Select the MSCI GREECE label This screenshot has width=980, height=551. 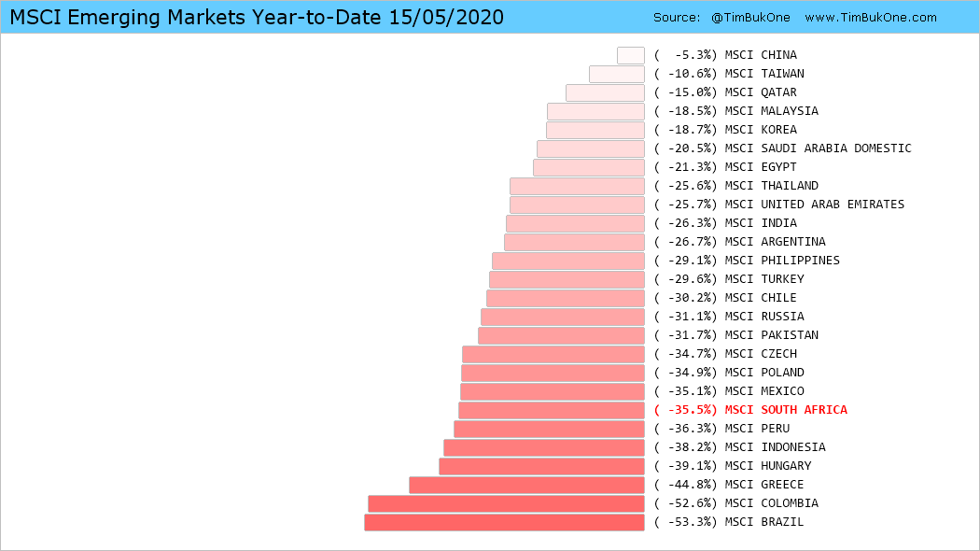[764, 486]
